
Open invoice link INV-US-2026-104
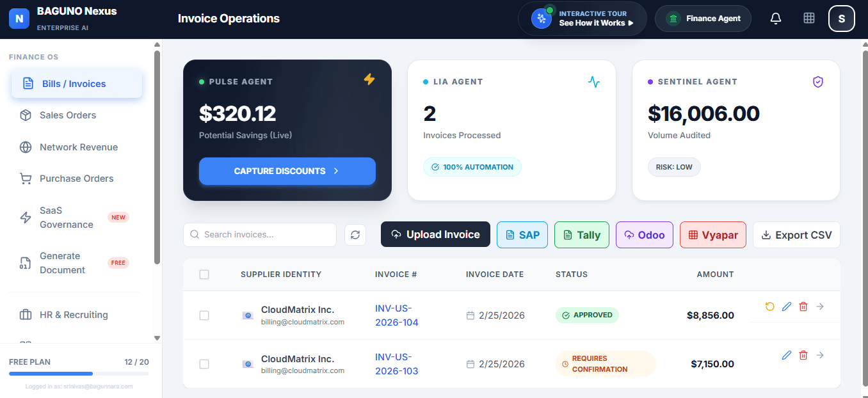[396, 315]
